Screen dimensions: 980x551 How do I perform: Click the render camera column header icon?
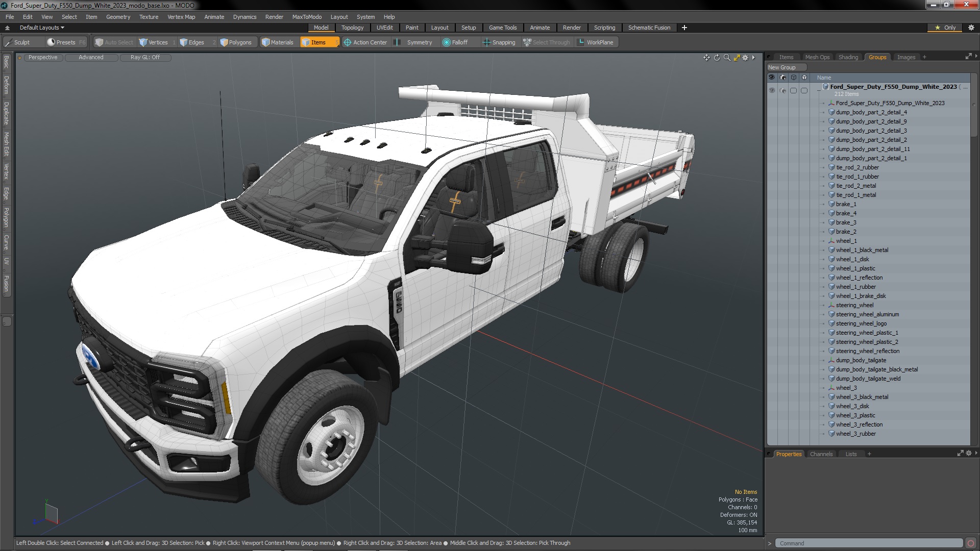782,78
